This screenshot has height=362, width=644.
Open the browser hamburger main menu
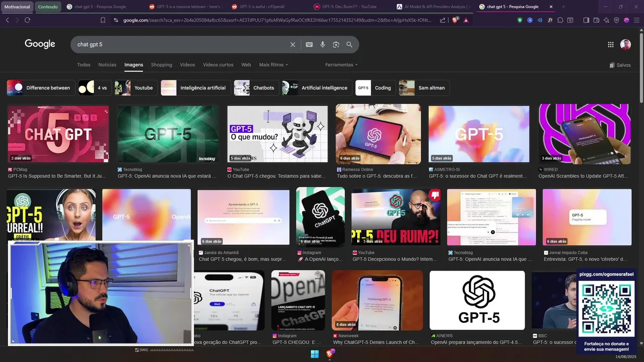click(x=636, y=20)
